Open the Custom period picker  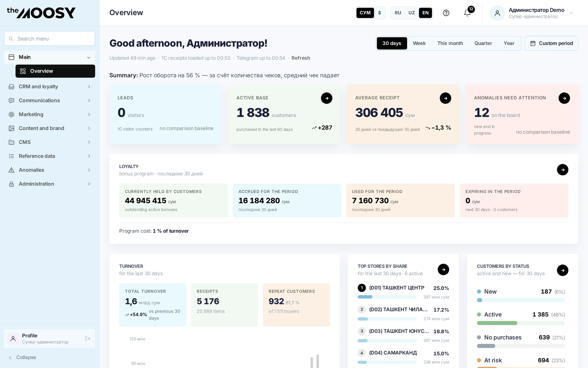pyautogui.click(x=551, y=43)
